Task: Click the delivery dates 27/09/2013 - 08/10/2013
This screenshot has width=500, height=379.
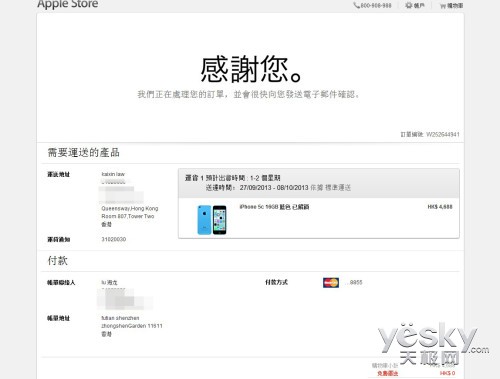Action: pyautogui.click(x=274, y=188)
